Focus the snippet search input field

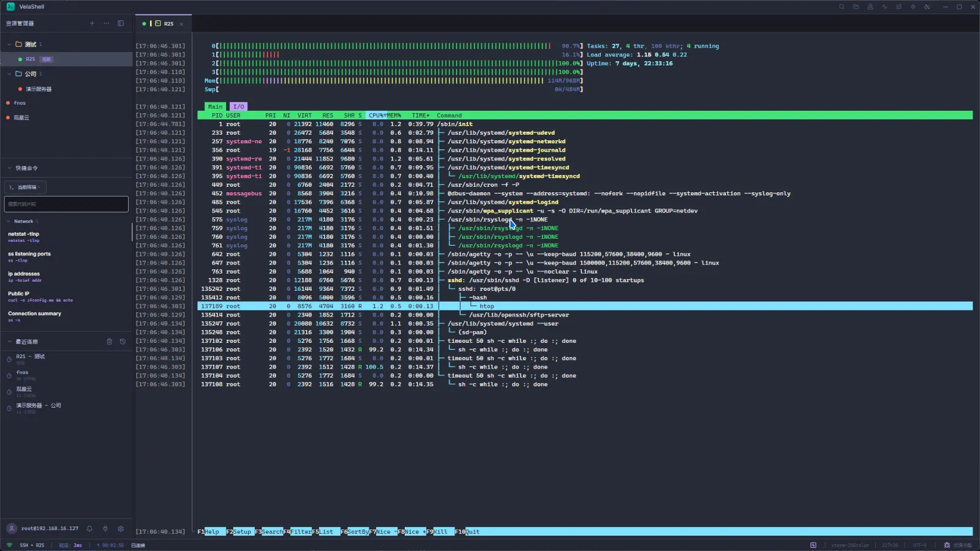click(x=66, y=204)
